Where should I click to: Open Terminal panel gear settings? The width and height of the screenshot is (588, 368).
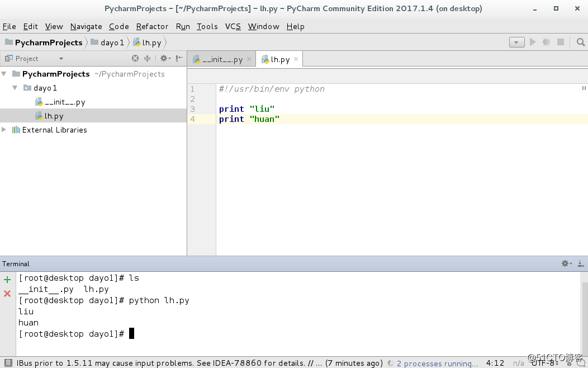(566, 264)
